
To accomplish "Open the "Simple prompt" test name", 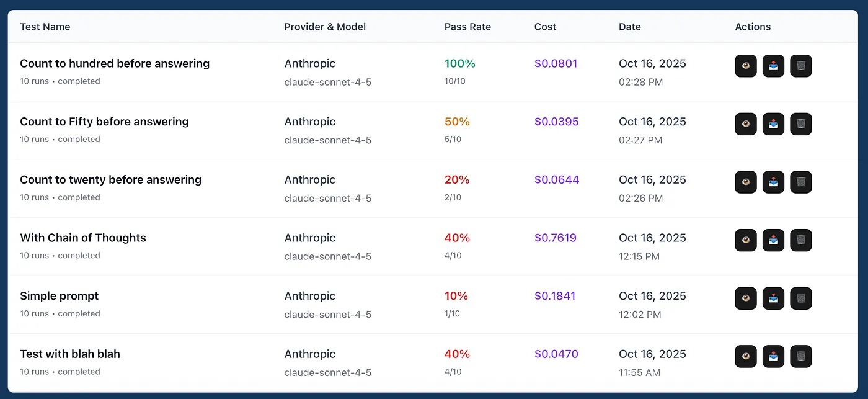I will pyautogui.click(x=60, y=296).
